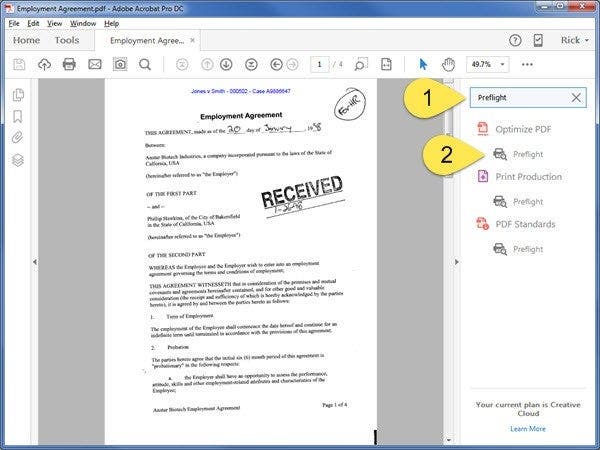Click the page number input field

[320, 65]
